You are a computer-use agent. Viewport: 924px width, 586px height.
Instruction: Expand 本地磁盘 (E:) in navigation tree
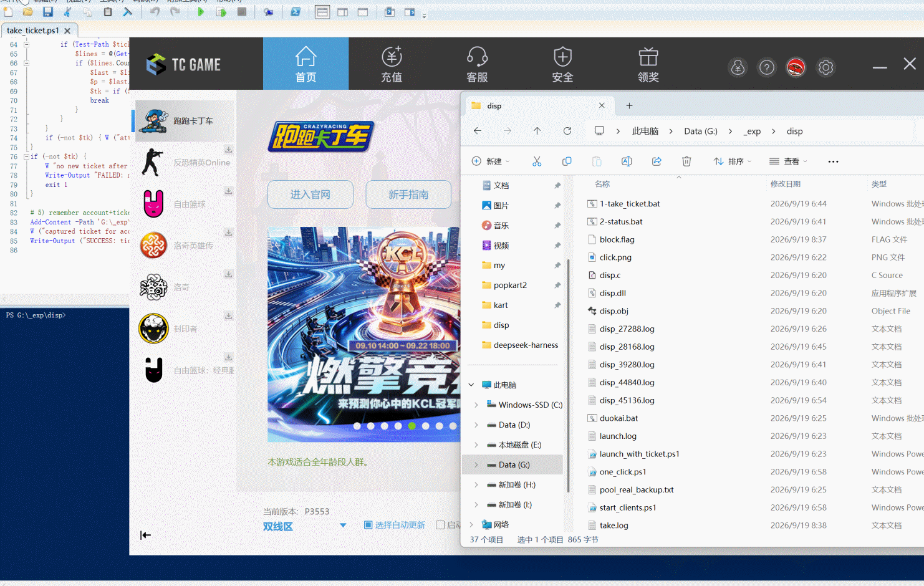pyautogui.click(x=476, y=445)
